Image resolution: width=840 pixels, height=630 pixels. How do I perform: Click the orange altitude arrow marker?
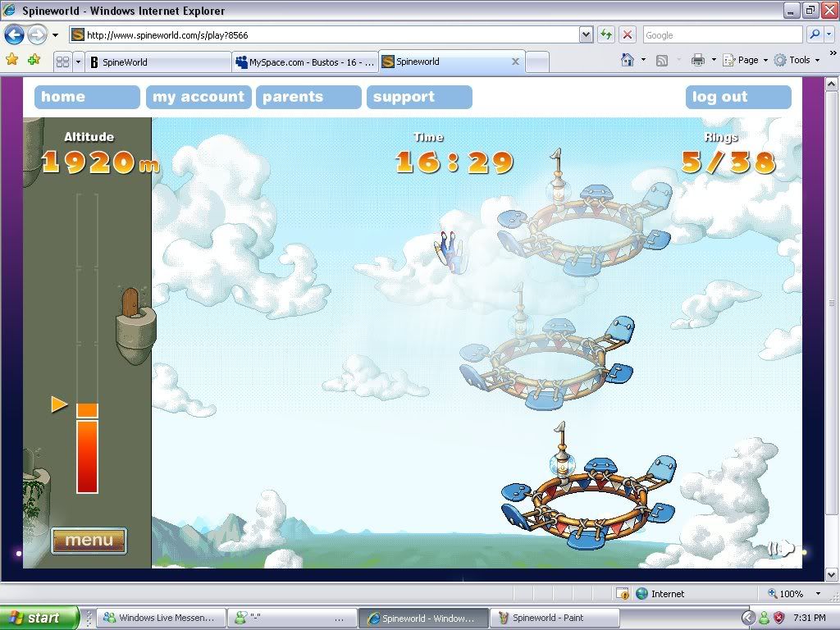[59, 404]
